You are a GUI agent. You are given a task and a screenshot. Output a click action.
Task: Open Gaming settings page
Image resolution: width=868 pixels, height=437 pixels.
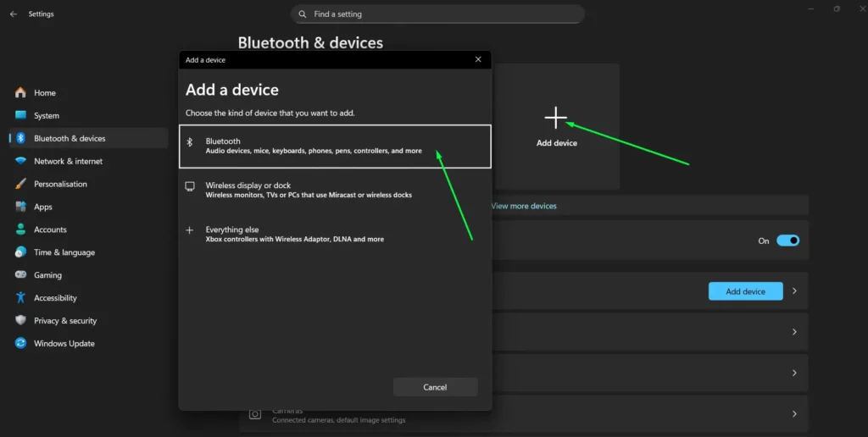tap(88, 274)
